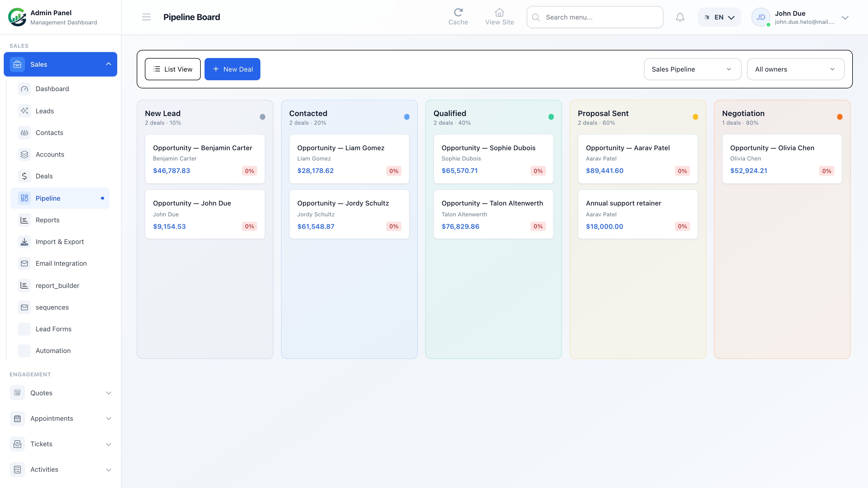Expand the Quotes section chevron
This screenshot has height=488, width=868.
coord(108,393)
